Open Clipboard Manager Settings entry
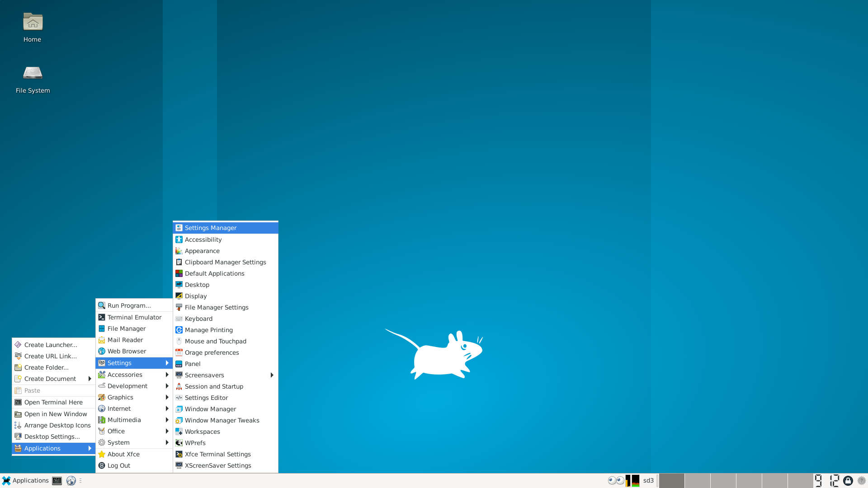This screenshot has height=488, width=868. click(x=225, y=262)
